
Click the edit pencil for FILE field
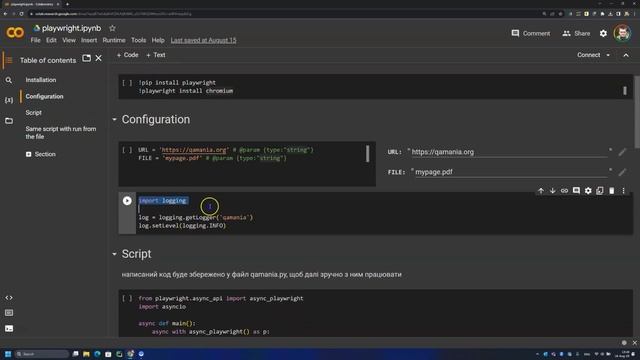coord(622,172)
